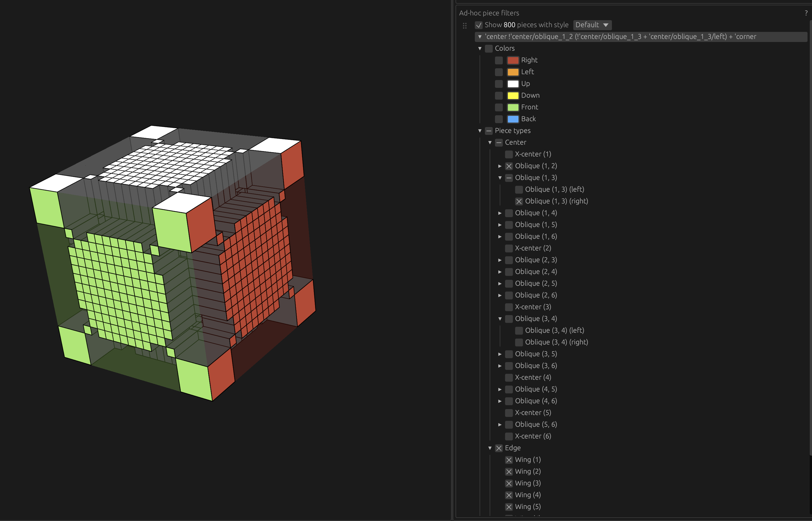Click the Back color label
Screen dimensions: 812x521
[528, 119]
